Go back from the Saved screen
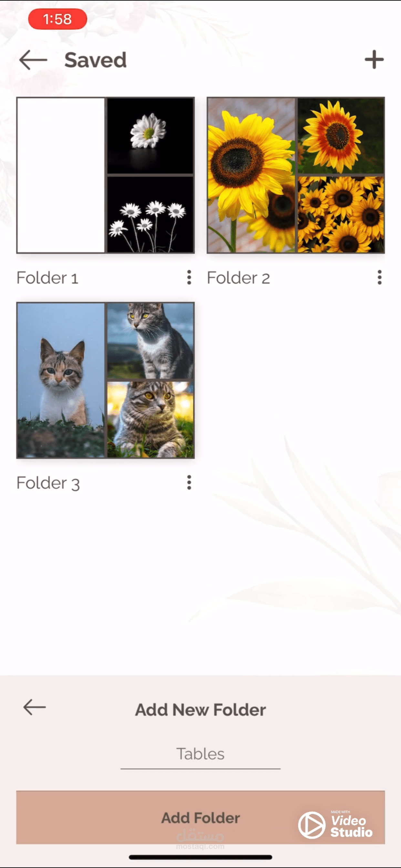The image size is (401, 868). point(33,60)
